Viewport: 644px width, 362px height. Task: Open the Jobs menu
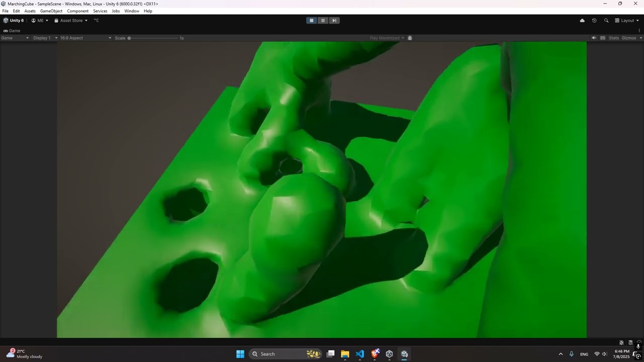click(x=116, y=11)
